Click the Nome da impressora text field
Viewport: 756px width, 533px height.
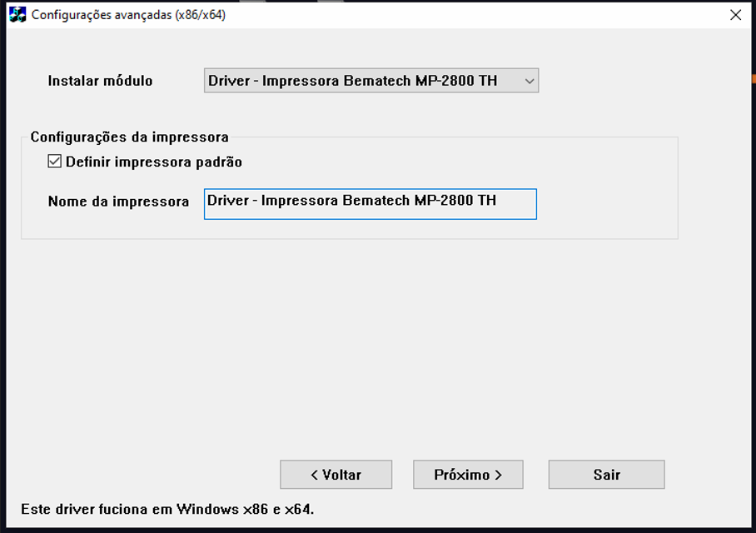pos(371,204)
